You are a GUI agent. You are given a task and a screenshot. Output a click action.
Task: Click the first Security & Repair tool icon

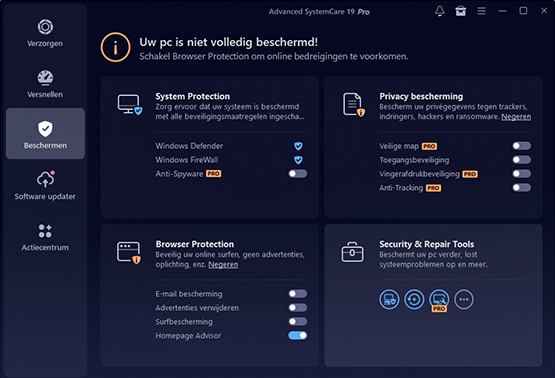pos(389,299)
